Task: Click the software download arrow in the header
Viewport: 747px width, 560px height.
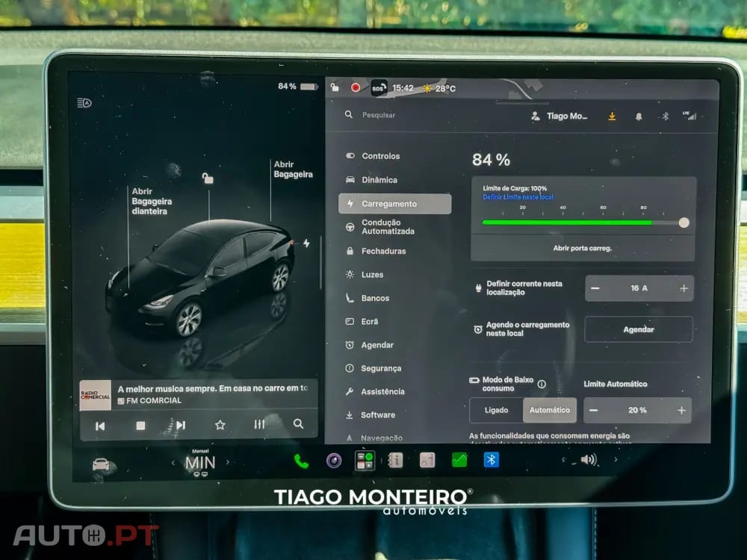Action: coord(613,116)
